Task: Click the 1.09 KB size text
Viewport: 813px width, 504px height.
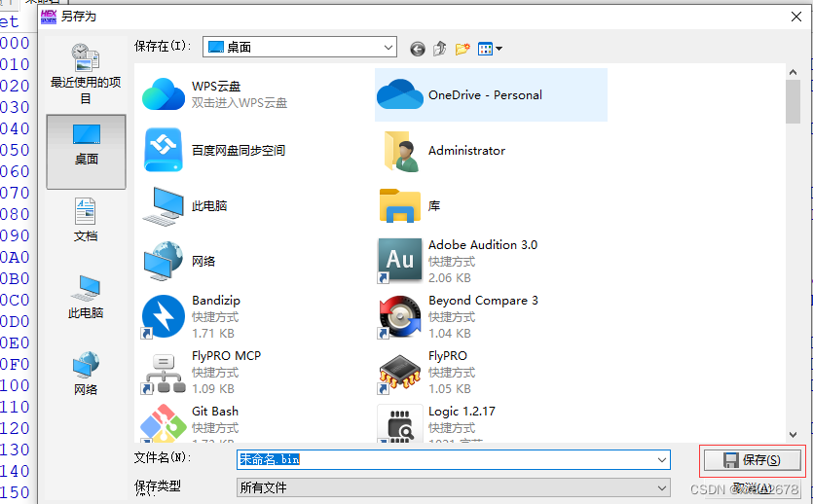Action: pos(212,389)
